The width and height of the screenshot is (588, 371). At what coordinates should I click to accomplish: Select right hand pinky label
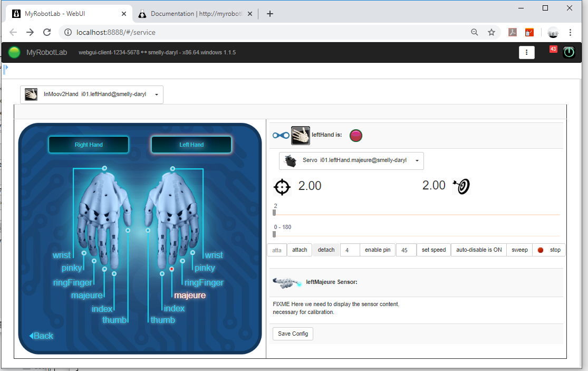tap(72, 268)
